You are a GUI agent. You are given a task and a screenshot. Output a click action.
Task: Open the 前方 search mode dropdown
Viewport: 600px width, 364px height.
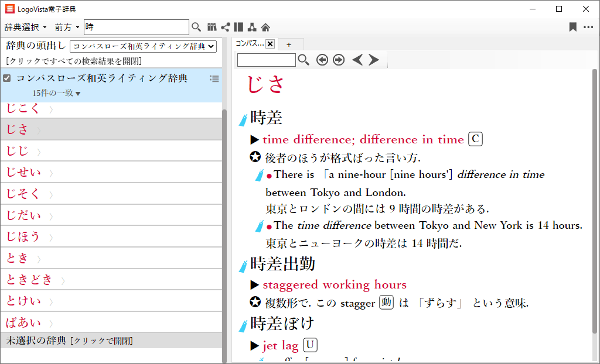point(67,27)
